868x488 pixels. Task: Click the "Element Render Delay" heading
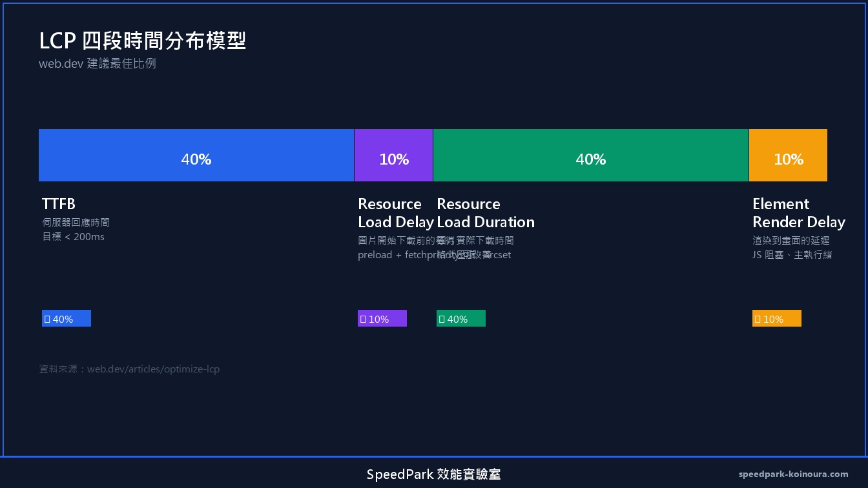tap(799, 213)
